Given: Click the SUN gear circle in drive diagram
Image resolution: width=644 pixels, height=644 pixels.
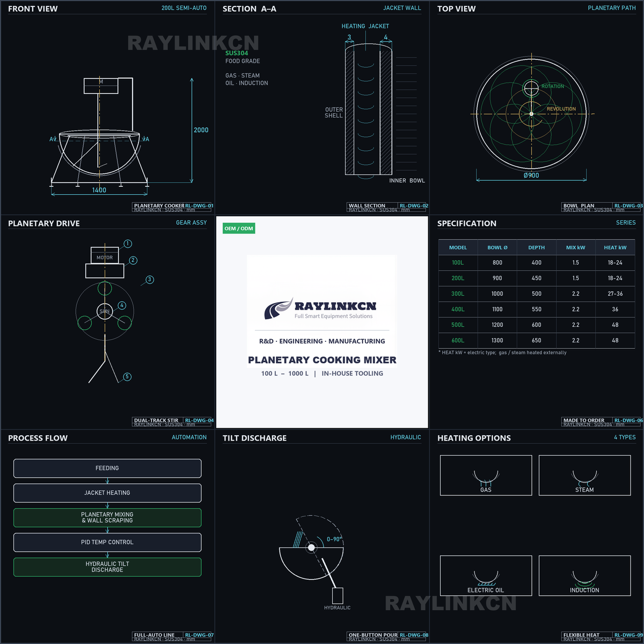Looking at the screenshot, I should [x=105, y=311].
